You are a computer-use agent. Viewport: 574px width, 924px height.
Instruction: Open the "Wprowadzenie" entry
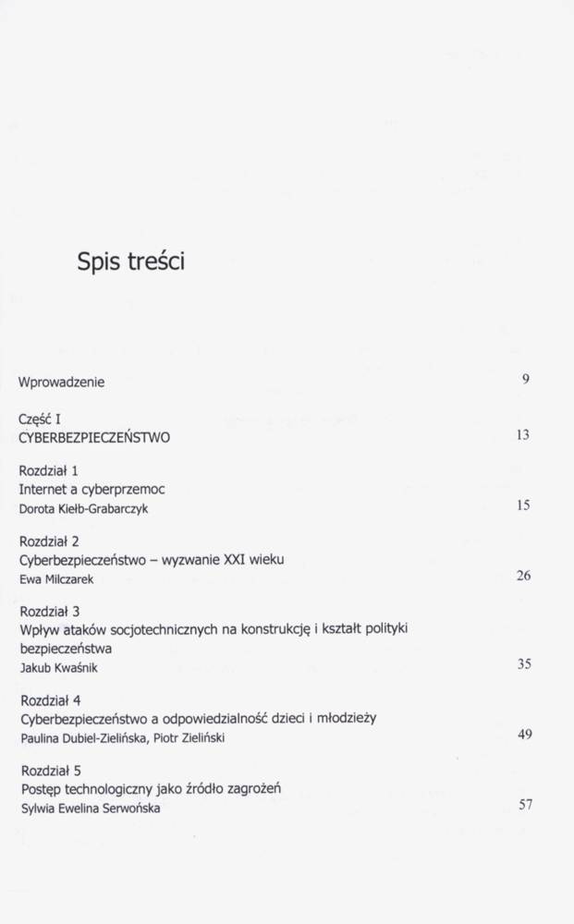pos(62,382)
